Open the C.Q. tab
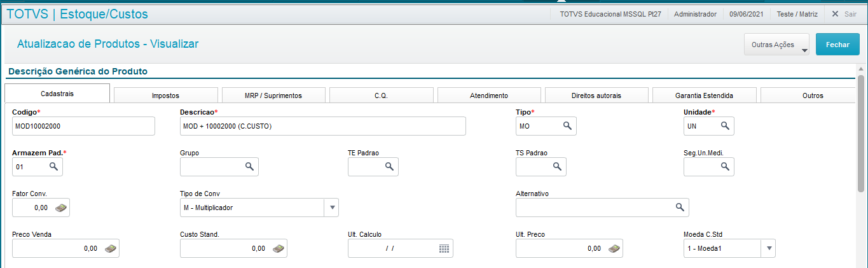The height and width of the screenshot is (268, 868). tap(381, 95)
